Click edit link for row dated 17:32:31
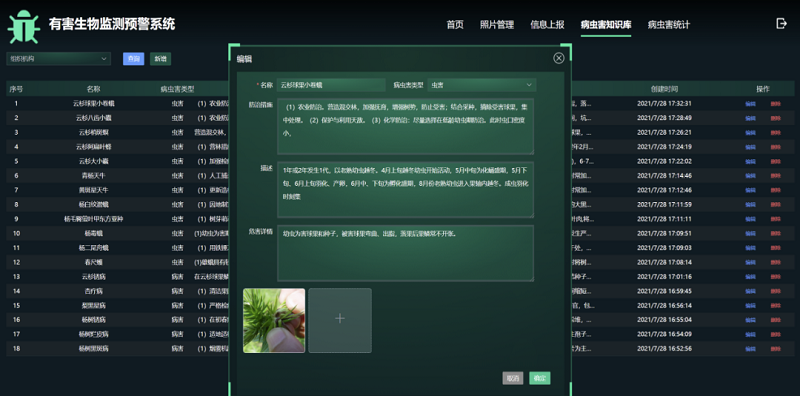This screenshot has height=396, width=800. tap(751, 104)
